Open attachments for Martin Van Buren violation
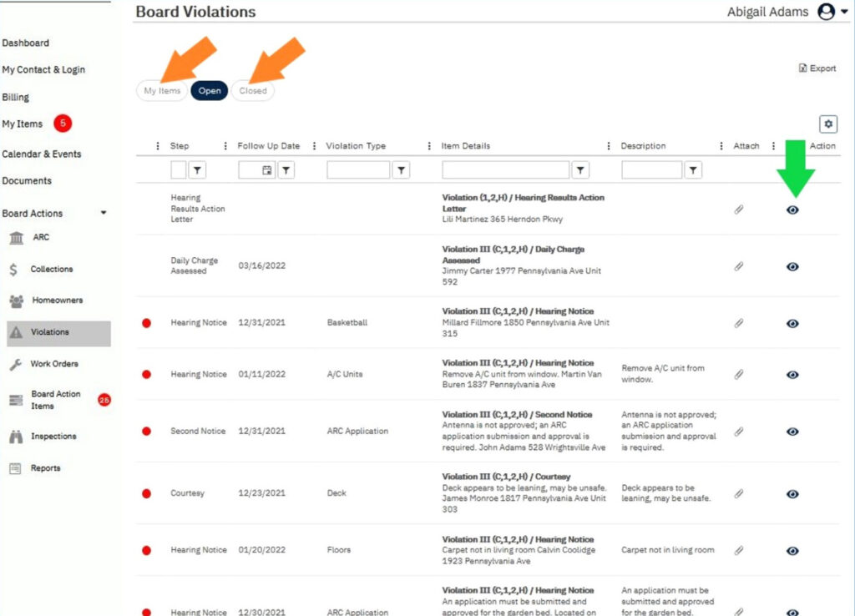This screenshot has width=855, height=616. point(739,374)
